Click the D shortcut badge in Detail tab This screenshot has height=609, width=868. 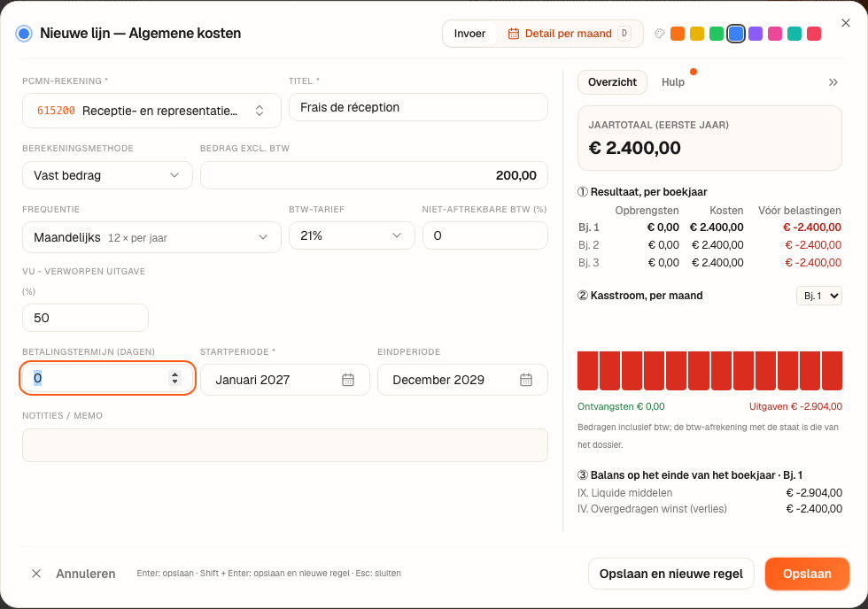pyautogui.click(x=624, y=33)
